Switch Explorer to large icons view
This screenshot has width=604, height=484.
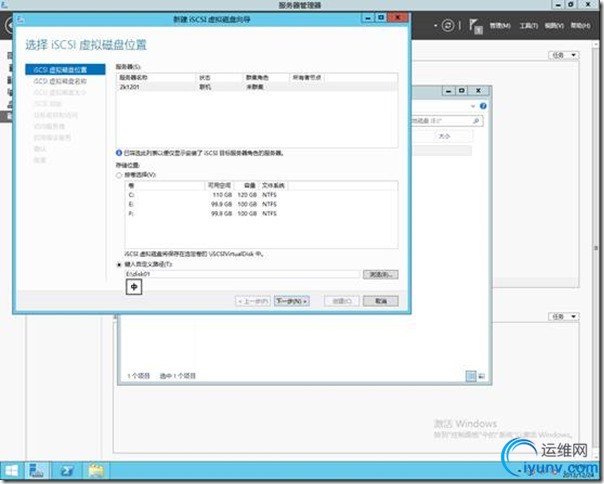[482, 376]
